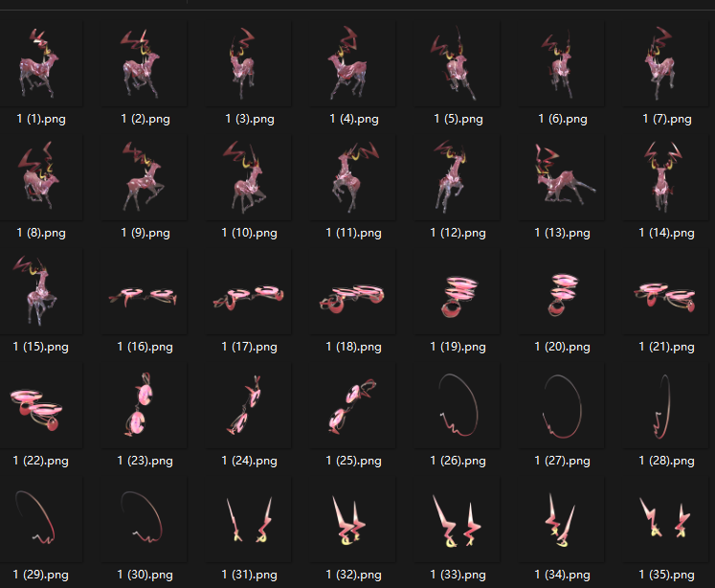Click the file name text 1 (5).png
Image resolution: width=715 pixels, height=588 pixels.
point(458,119)
